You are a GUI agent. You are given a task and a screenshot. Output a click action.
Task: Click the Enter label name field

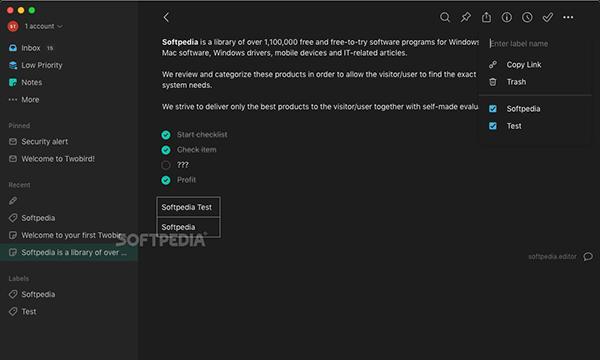click(x=535, y=44)
